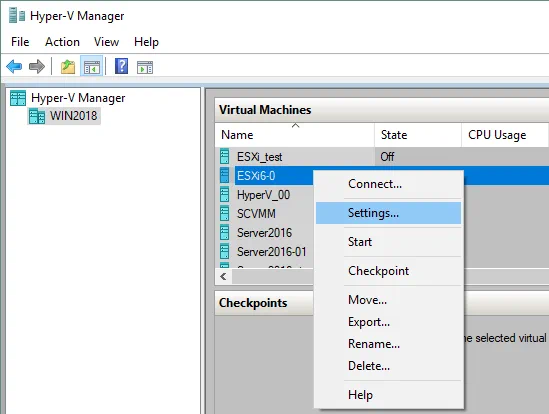The width and height of the screenshot is (549, 414).
Task: Select the Server2016 virtual machine row
Action: (264, 232)
